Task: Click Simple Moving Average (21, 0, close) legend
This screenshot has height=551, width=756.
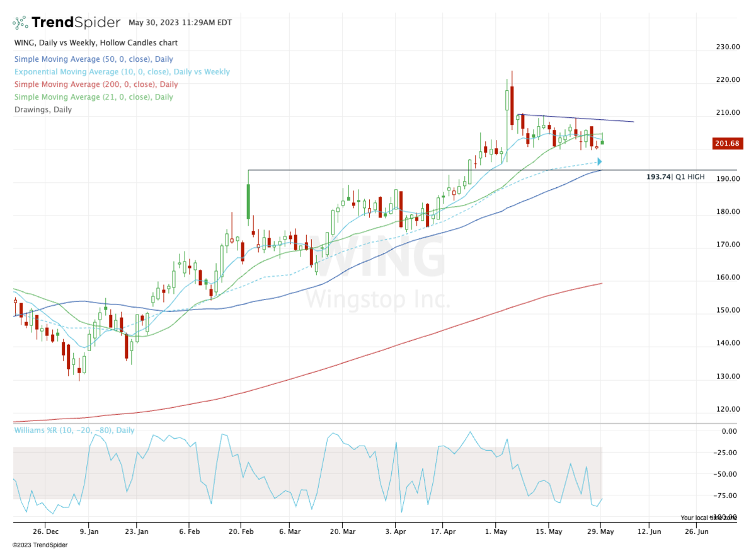Action: [x=93, y=97]
